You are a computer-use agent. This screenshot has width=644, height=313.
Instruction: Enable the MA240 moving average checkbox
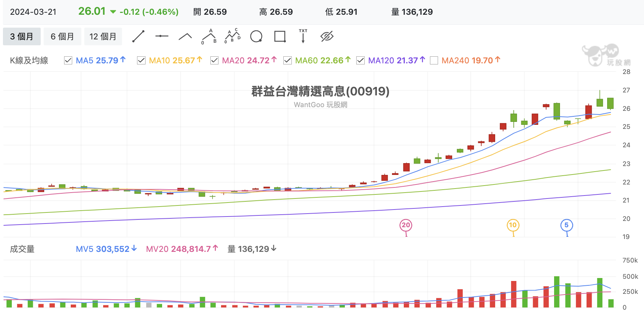[x=434, y=60]
